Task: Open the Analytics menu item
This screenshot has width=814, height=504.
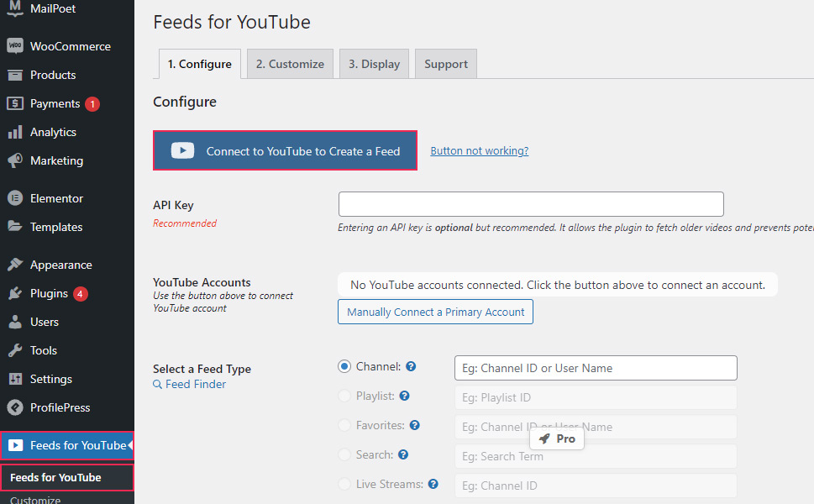Action: (67, 132)
